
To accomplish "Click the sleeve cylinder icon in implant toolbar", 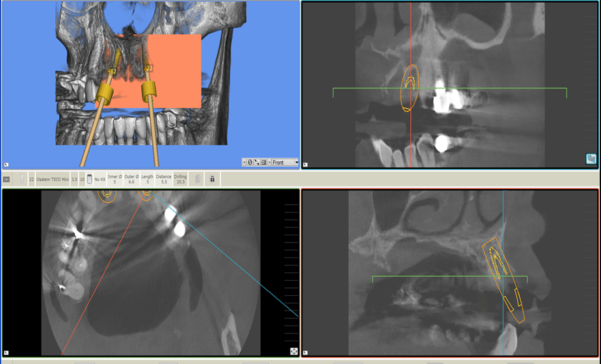I will [89, 179].
